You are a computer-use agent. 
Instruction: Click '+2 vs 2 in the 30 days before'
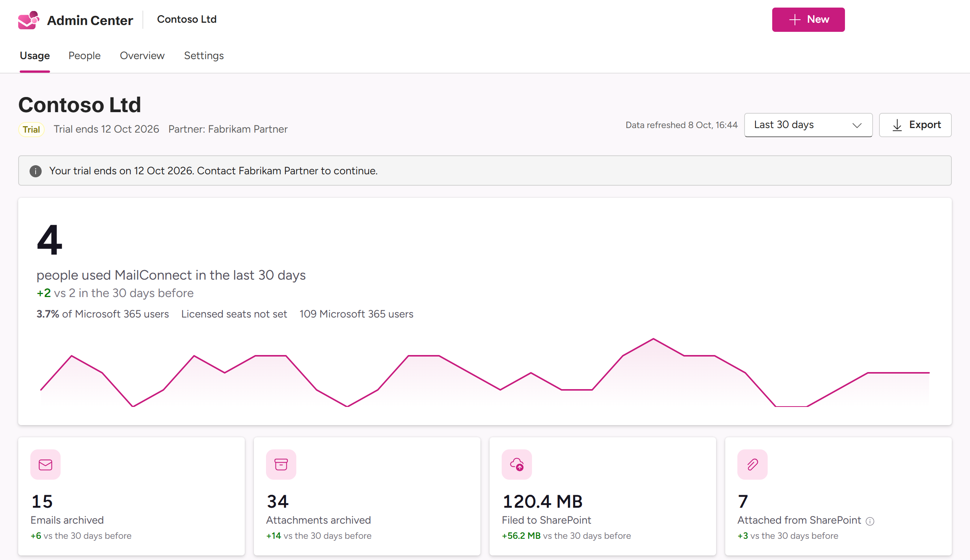115,293
